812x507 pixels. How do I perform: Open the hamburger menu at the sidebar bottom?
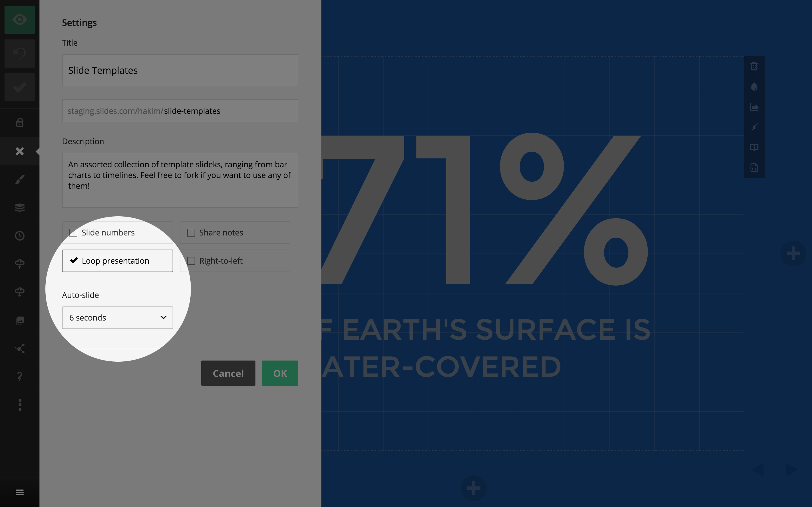[19, 492]
